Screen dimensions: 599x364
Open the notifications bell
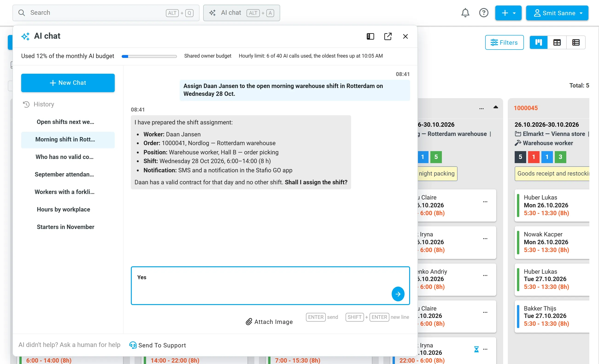pos(465,13)
